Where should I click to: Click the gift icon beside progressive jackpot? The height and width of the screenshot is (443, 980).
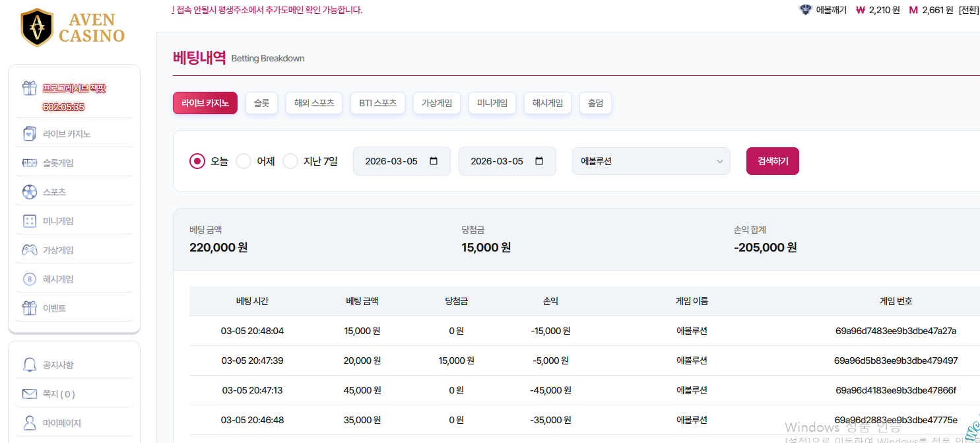pos(29,88)
